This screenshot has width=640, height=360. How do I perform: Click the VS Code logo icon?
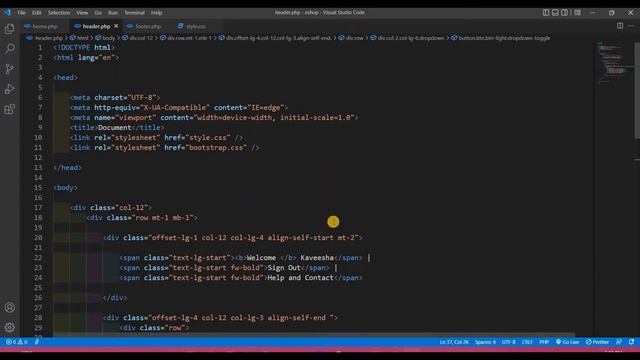[7, 13]
